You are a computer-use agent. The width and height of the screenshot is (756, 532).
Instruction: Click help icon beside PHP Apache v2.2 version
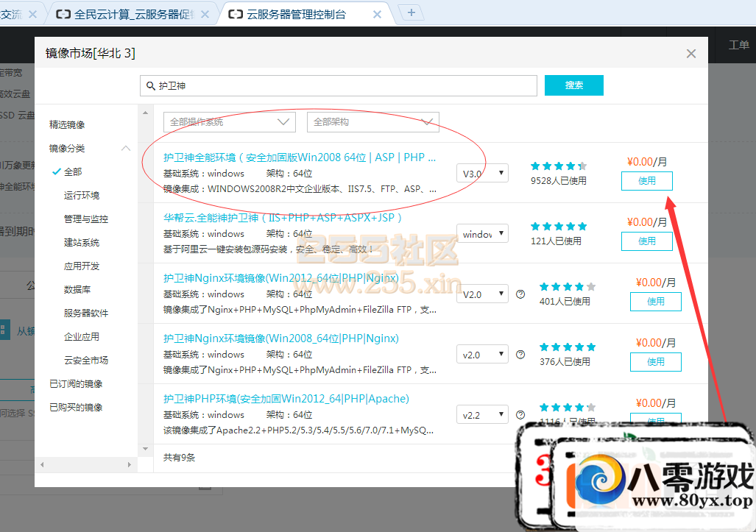pos(520,415)
